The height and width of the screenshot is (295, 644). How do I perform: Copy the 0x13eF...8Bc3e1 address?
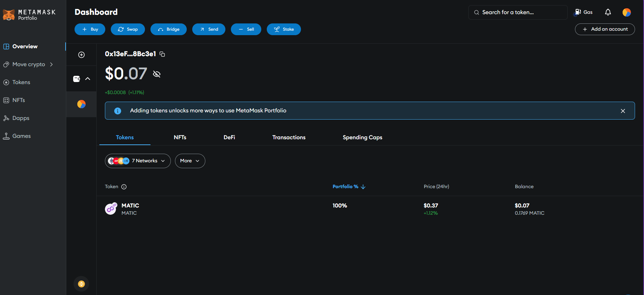[162, 54]
